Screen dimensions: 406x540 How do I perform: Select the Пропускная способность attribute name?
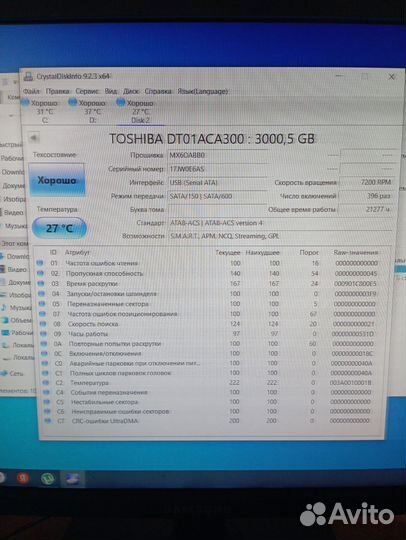[x=104, y=273]
